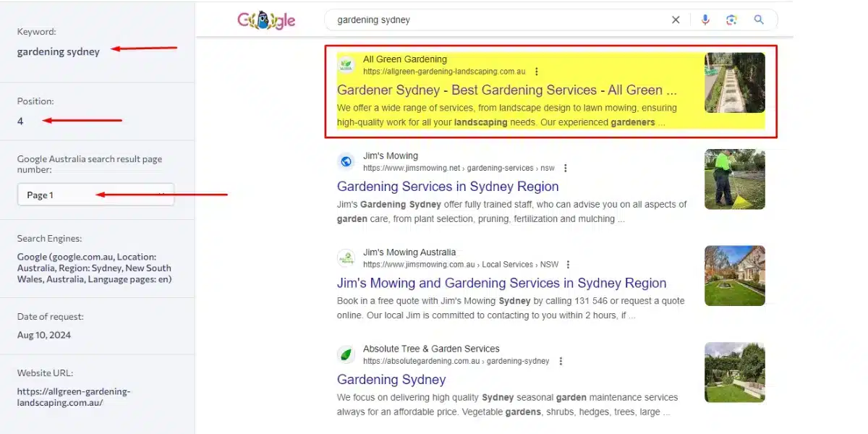Click the magnifying glass search button
868x434 pixels.
tap(759, 20)
